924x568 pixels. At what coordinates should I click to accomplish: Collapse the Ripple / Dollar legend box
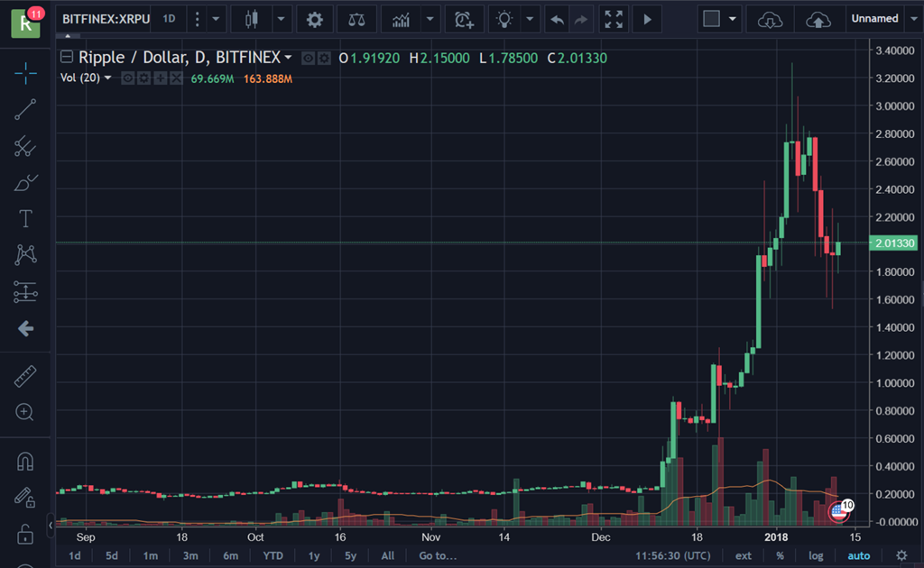[x=67, y=57]
